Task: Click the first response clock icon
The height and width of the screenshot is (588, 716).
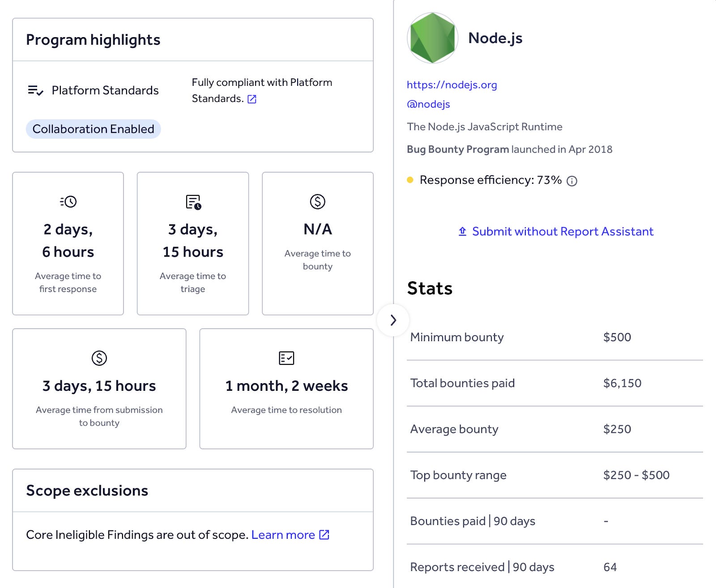Action: pyautogui.click(x=68, y=202)
